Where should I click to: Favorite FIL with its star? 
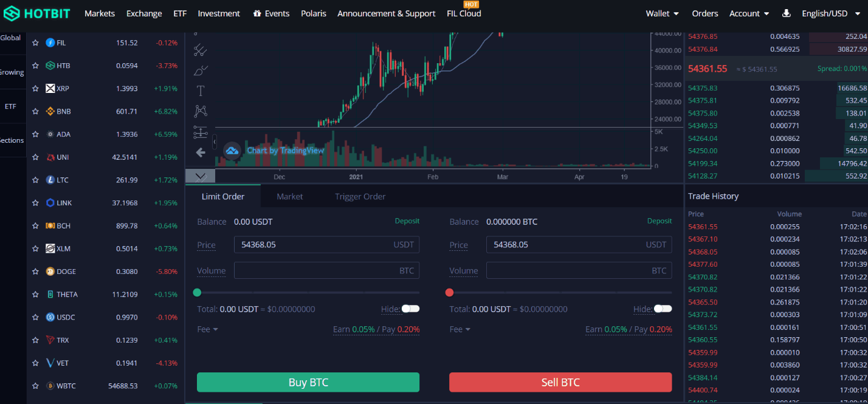pyautogui.click(x=35, y=43)
